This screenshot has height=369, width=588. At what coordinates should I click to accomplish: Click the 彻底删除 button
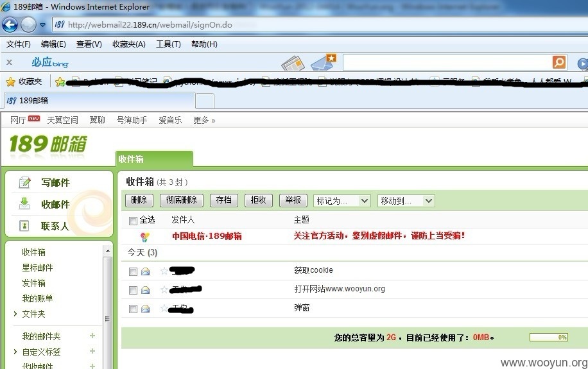[182, 200]
